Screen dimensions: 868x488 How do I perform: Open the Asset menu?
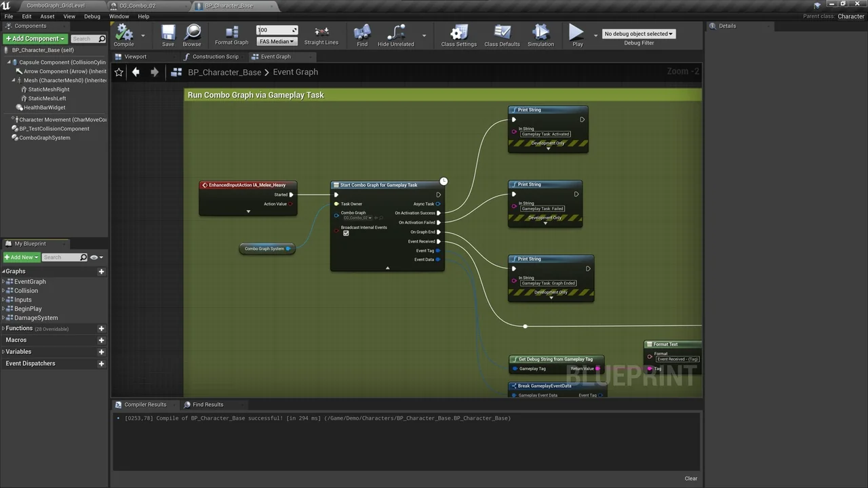47,16
